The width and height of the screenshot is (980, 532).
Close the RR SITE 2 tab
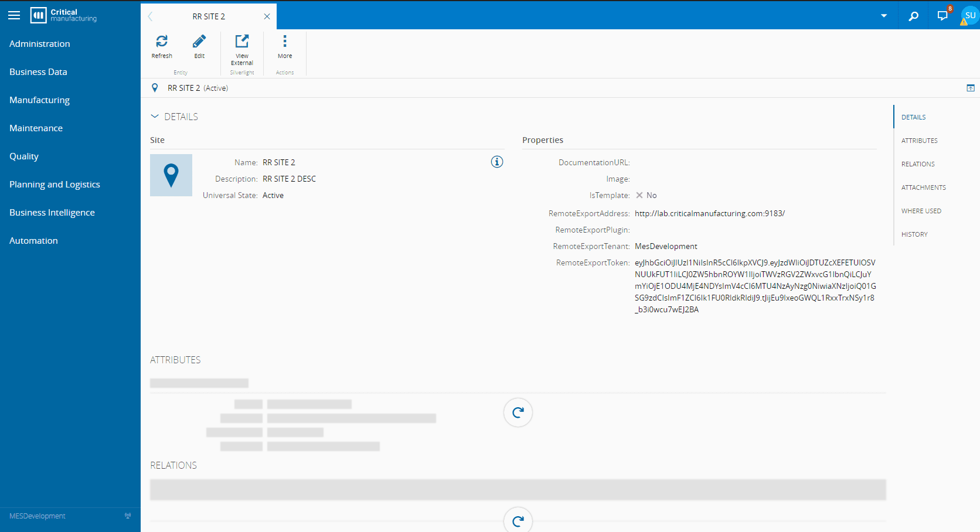click(x=267, y=16)
